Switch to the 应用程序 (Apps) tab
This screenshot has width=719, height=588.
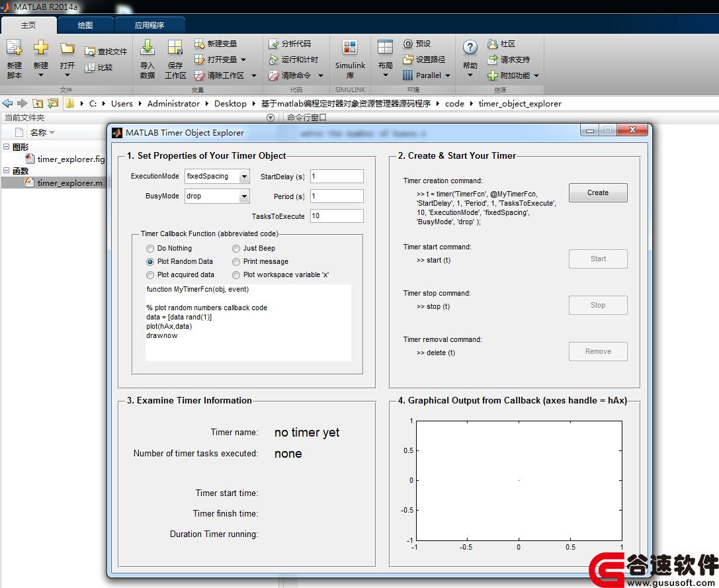[x=149, y=25]
